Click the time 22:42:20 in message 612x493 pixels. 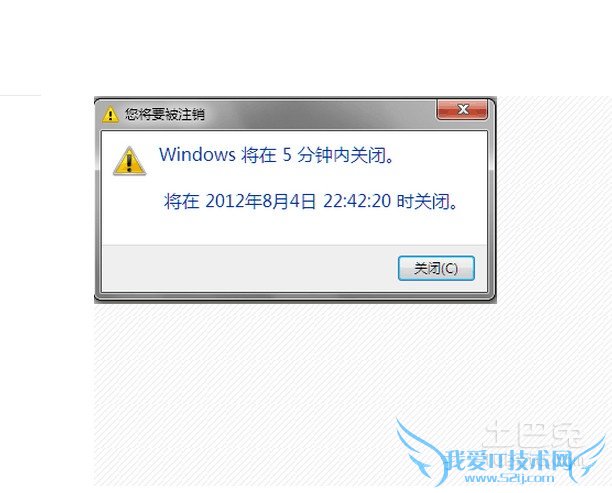[x=357, y=201]
